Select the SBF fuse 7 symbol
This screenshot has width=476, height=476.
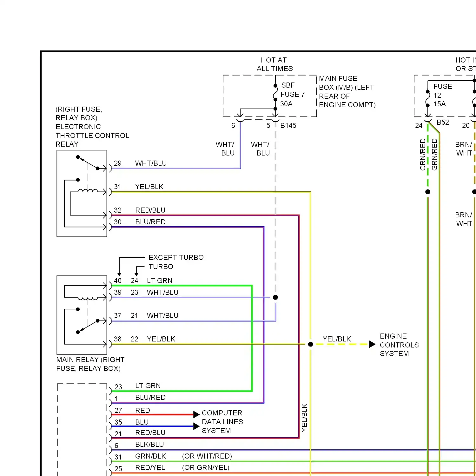pyautogui.click(x=275, y=93)
